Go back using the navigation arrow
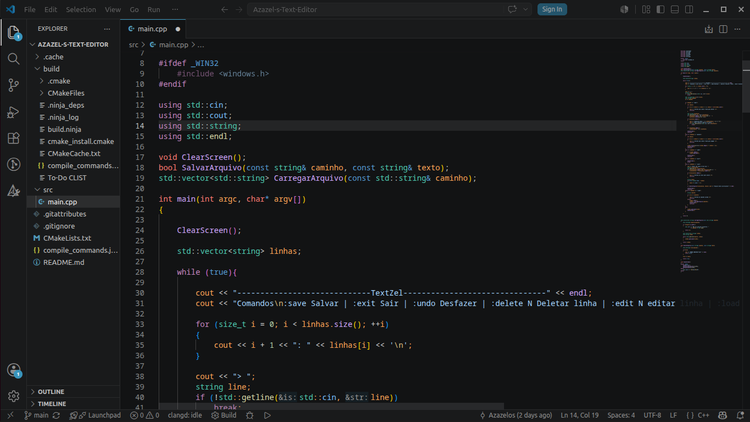750x422 pixels. [224, 9]
